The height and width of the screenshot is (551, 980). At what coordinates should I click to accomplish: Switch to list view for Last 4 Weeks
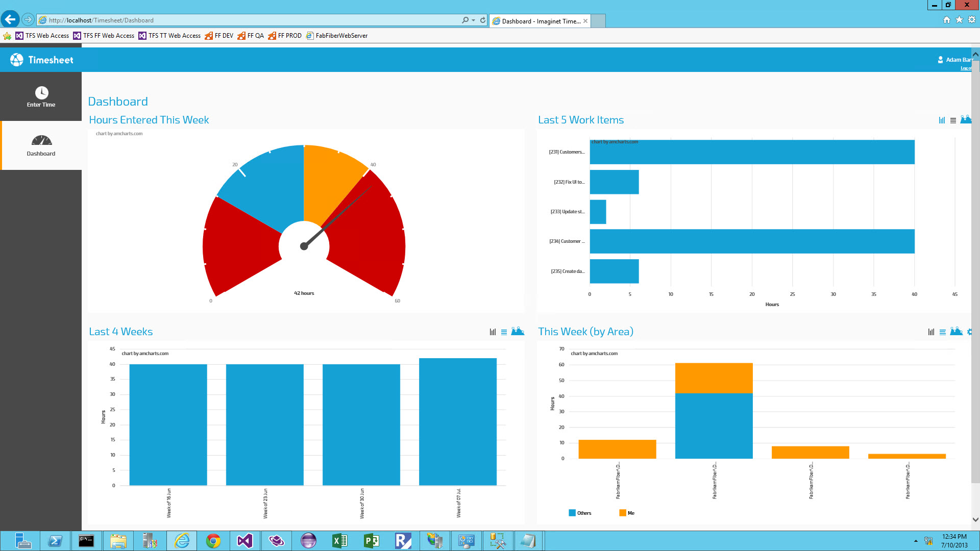point(504,331)
